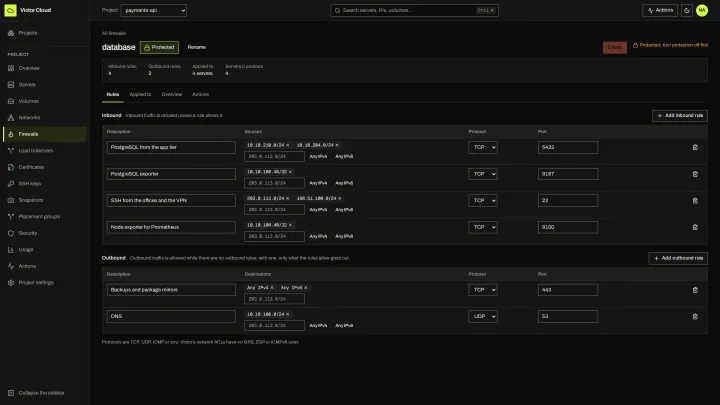Toggle the Protected badge on database firewall
The image size is (720, 405).
[x=159, y=47]
